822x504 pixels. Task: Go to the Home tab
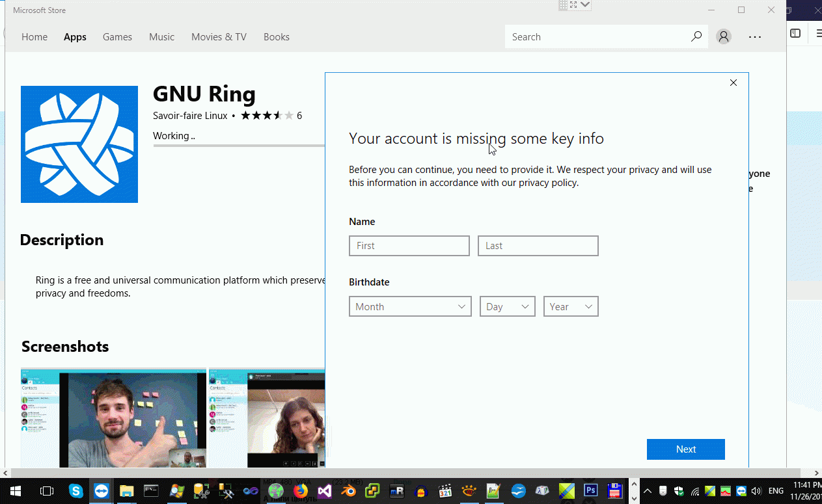click(x=34, y=37)
